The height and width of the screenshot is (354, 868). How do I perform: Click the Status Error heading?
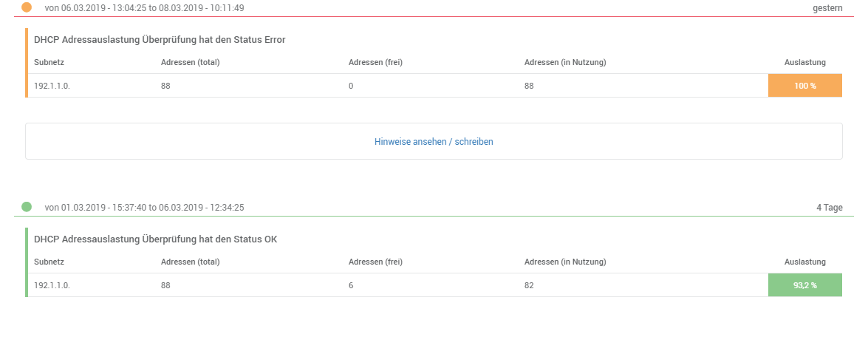pos(160,40)
